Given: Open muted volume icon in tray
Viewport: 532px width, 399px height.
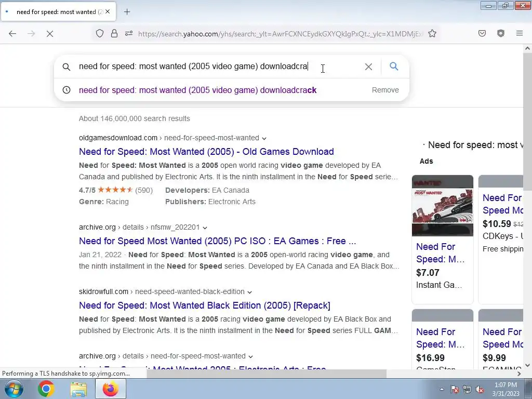Looking at the screenshot, I should (x=480, y=390).
